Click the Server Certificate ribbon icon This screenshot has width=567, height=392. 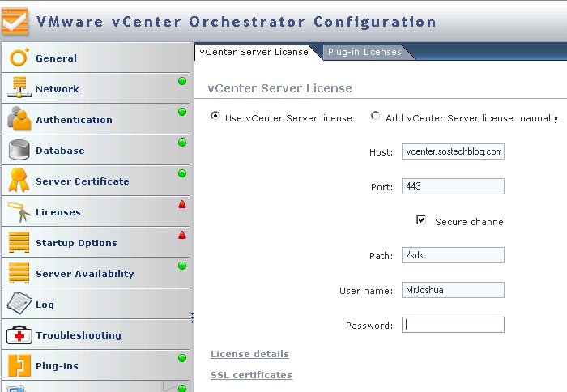[19, 180]
